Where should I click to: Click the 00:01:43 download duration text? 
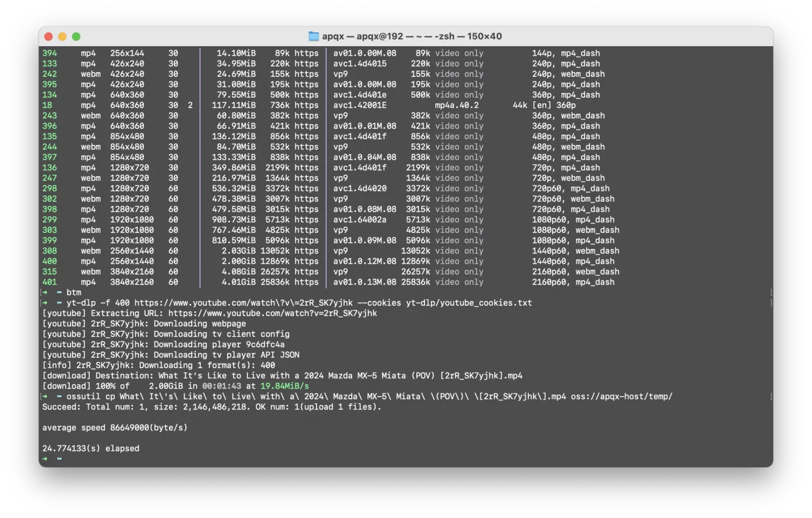tap(221, 386)
